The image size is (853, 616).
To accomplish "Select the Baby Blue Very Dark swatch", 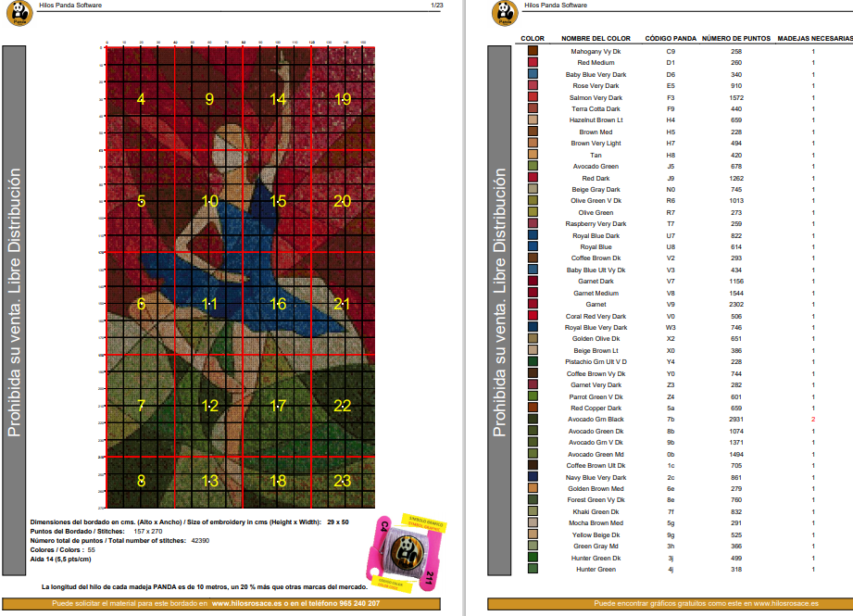I will (533, 74).
